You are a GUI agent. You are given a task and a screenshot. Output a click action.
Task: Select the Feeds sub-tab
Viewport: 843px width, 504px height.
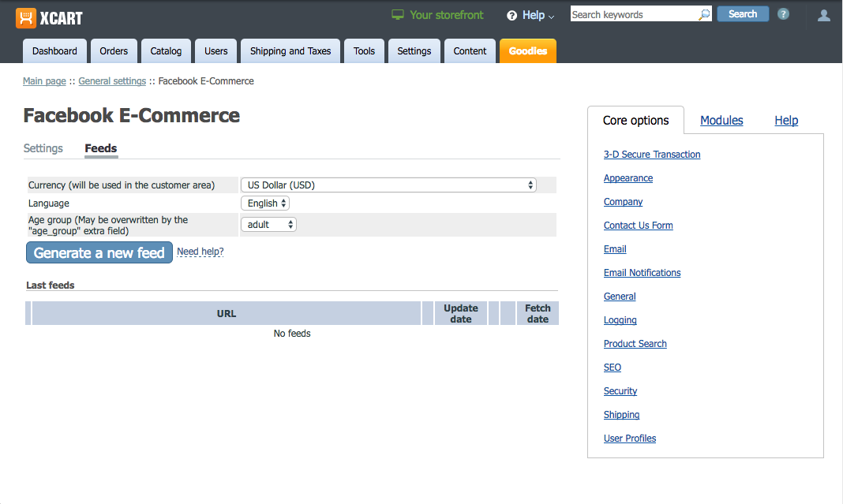pyautogui.click(x=101, y=148)
